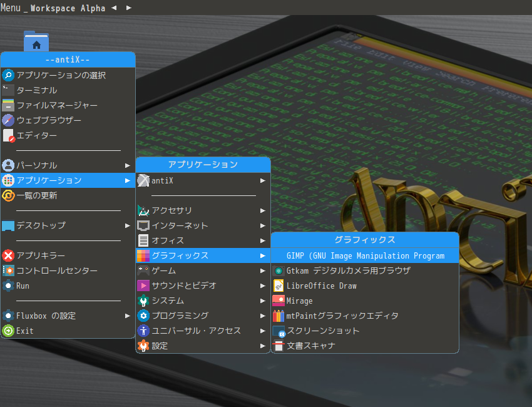Click the gamepad icon beside ゲーム
532x407 pixels.
pyautogui.click(x=143, y=270)
